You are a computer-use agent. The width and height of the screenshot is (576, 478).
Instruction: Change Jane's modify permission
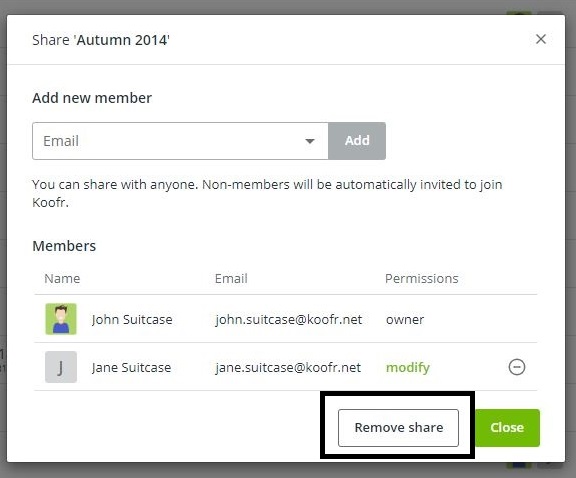(x=408, y=367)
